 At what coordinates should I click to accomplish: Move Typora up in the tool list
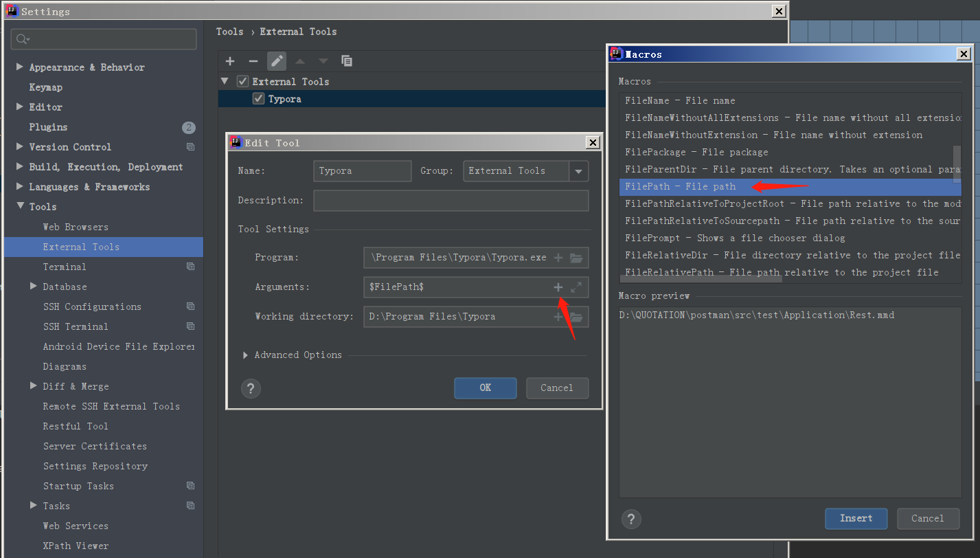pos(299,61)
